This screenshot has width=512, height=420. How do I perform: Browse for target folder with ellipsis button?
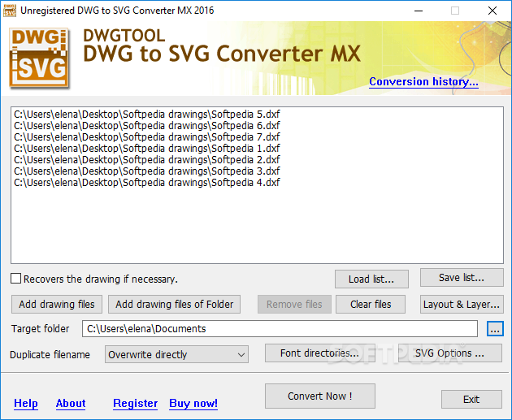(x=495, y=329)
